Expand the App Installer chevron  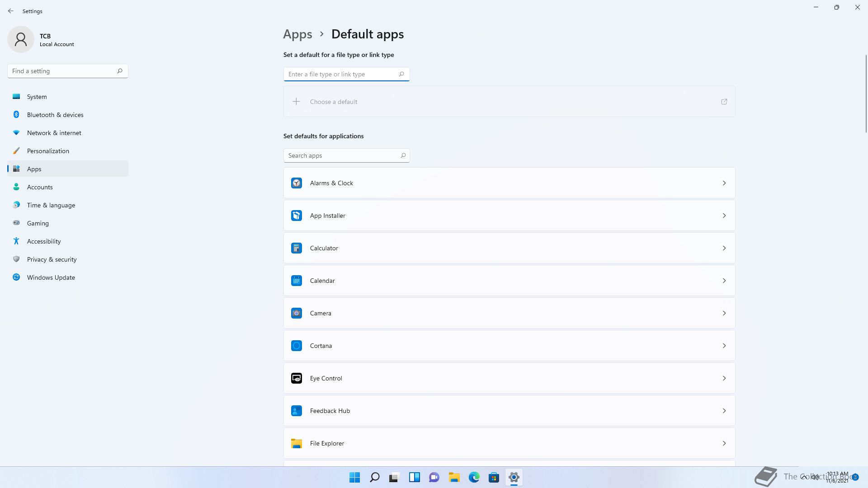724,216
